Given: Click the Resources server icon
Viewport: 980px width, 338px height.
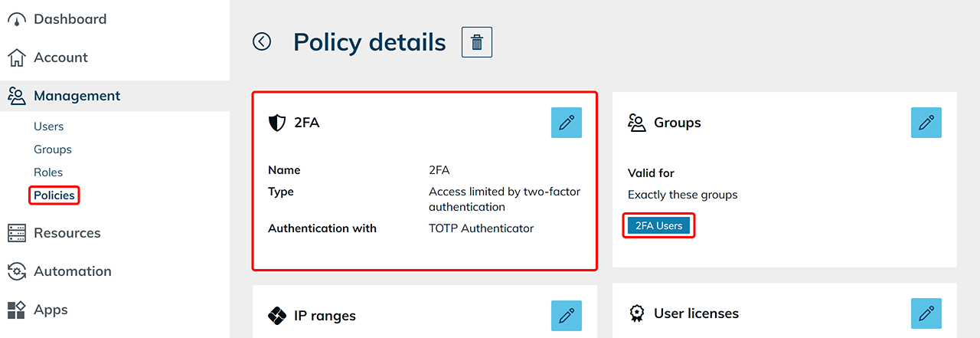Looking at the screenshot, I should point(16,233).
